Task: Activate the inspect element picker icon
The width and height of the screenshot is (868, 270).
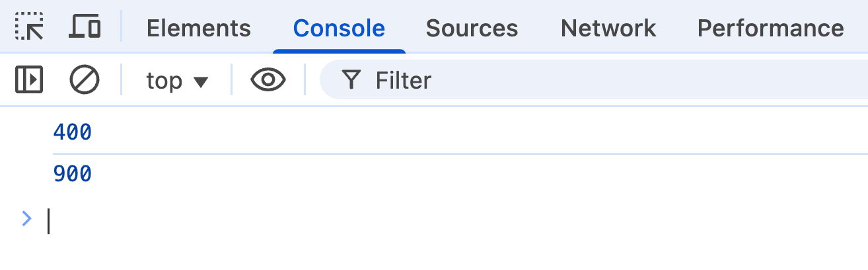Action: point(28,27)
